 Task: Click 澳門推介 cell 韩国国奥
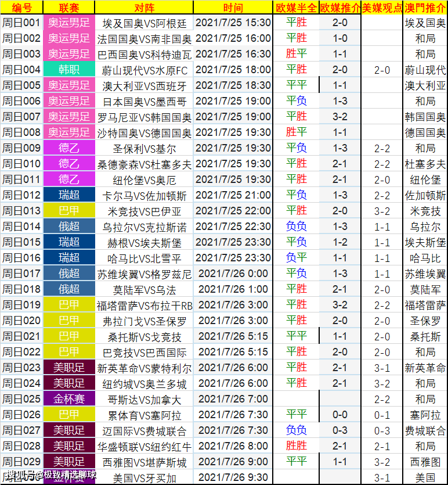coord(425,117)
